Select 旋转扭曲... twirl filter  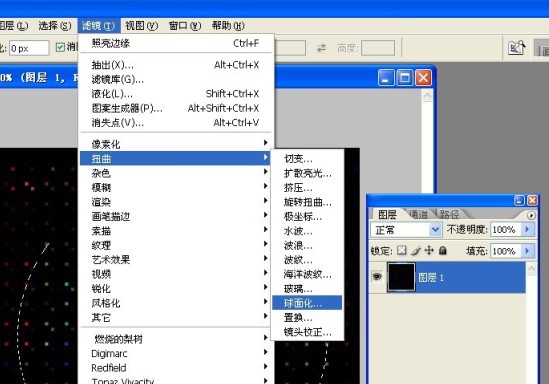pyautogui.click(x=307, y=202)
